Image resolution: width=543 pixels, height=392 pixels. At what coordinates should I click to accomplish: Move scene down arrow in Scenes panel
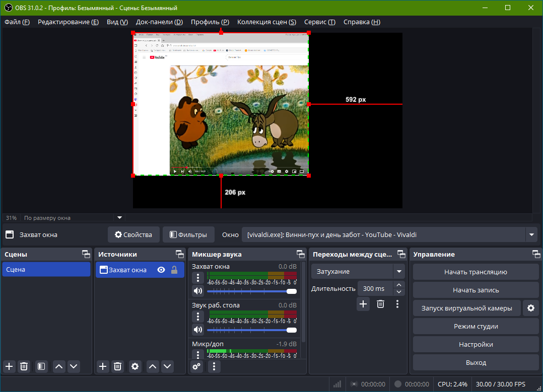tap(74, 366)
